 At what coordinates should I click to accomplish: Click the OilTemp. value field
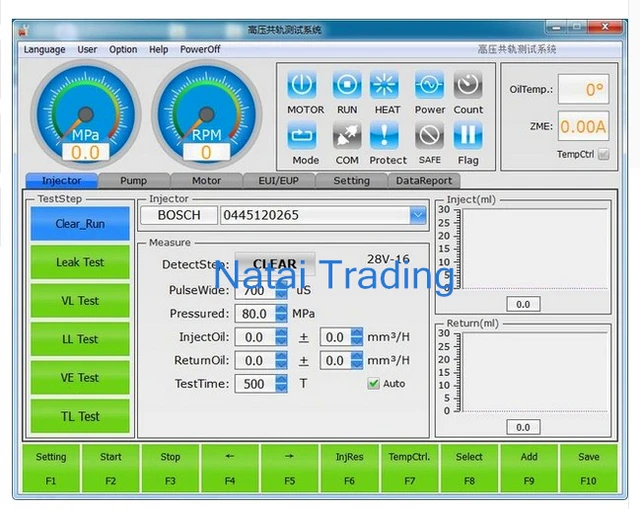[x=584, y=89]
